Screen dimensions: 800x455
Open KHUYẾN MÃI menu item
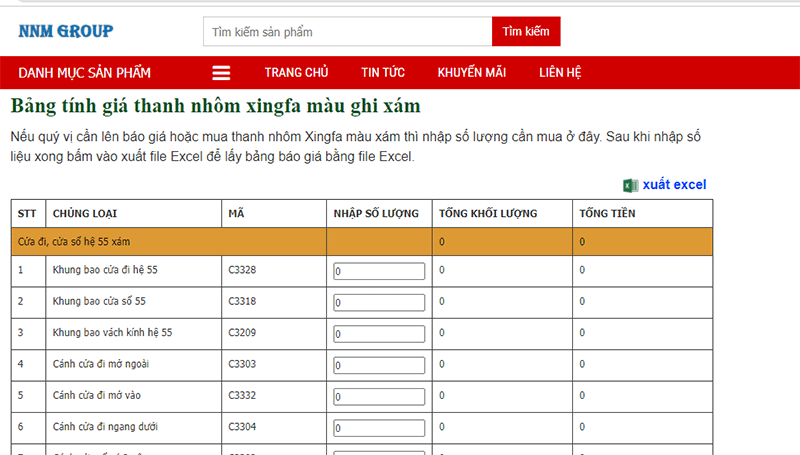pos(472,72)
